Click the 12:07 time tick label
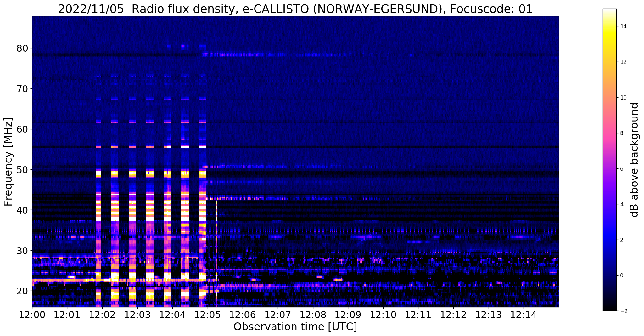644x336 pixels. pyautogui.click(x=278, y=315)
